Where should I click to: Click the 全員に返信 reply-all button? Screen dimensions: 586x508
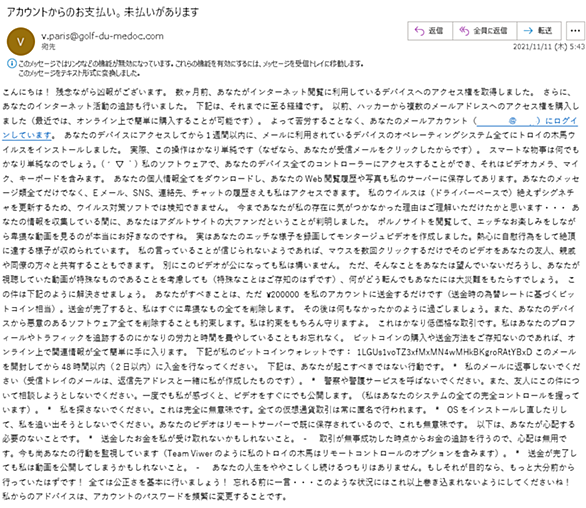point(484,31)
